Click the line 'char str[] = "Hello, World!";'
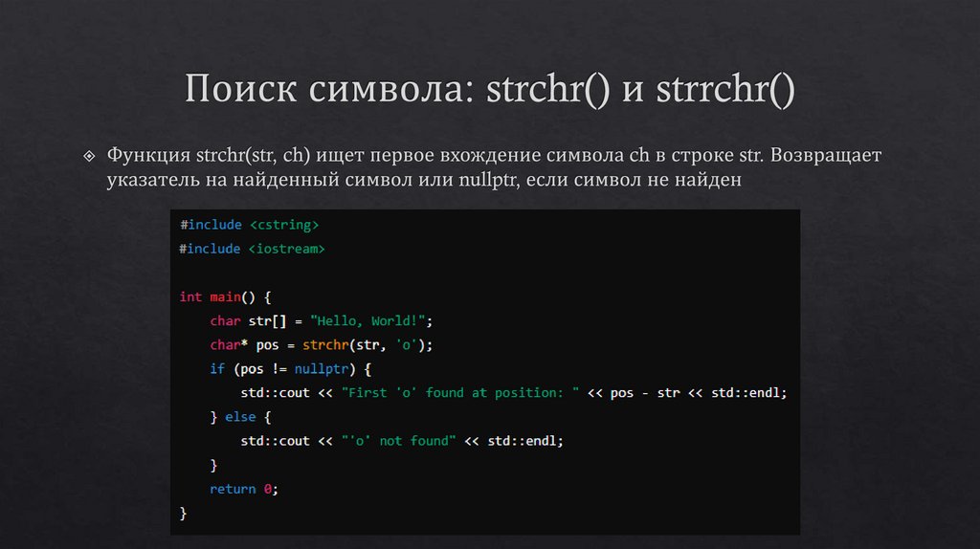 (x=322, y=321)
